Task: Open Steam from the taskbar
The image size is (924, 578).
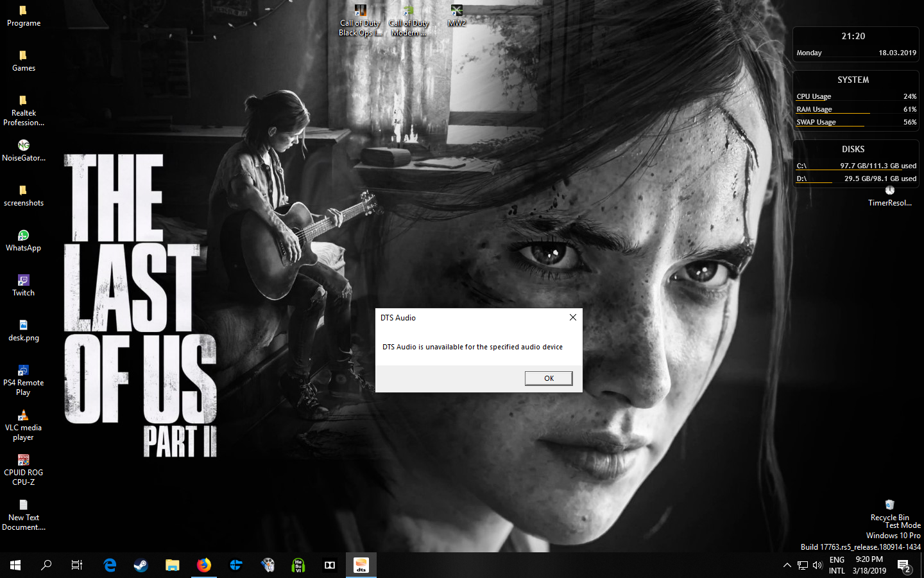Action: point(141,565)
